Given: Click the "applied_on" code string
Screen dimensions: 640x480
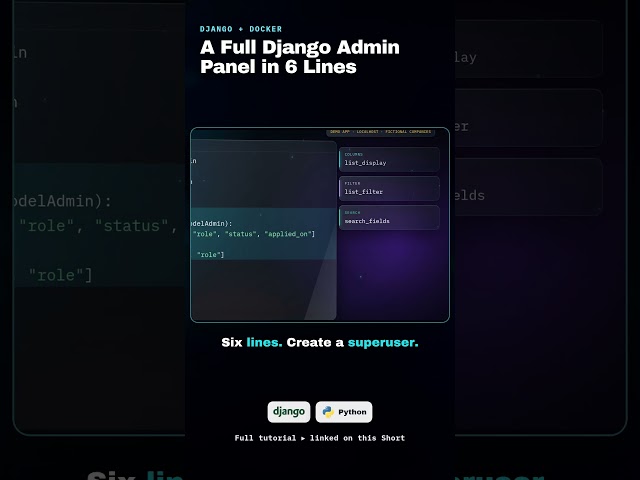Looking at the screenshot, I should (x=289, y=234).
